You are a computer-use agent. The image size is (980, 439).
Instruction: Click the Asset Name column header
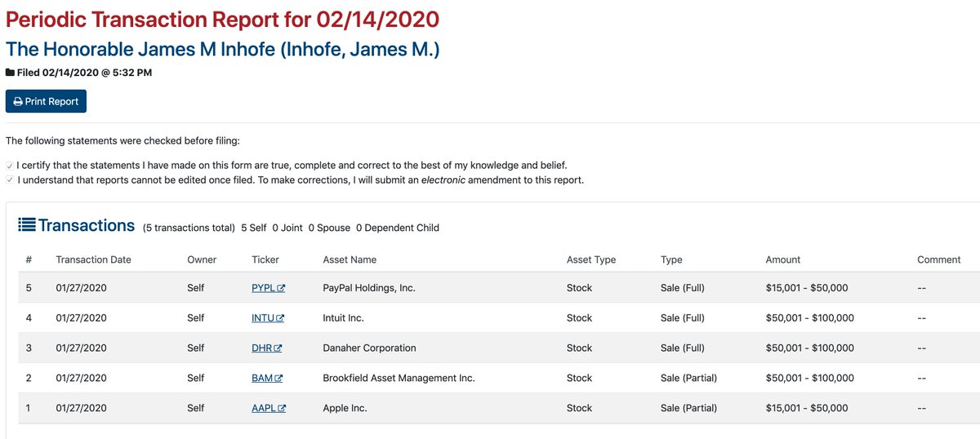(x=350, y=259)
